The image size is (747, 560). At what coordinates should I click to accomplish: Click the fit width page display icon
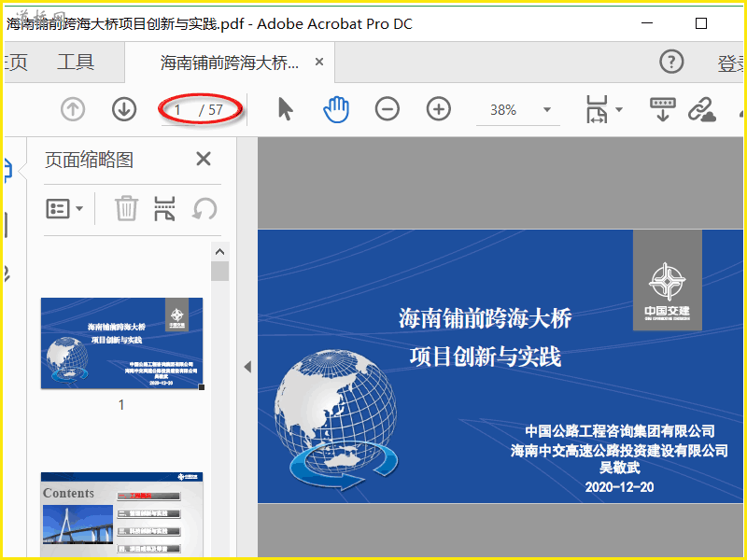click(x=597, y=109)
